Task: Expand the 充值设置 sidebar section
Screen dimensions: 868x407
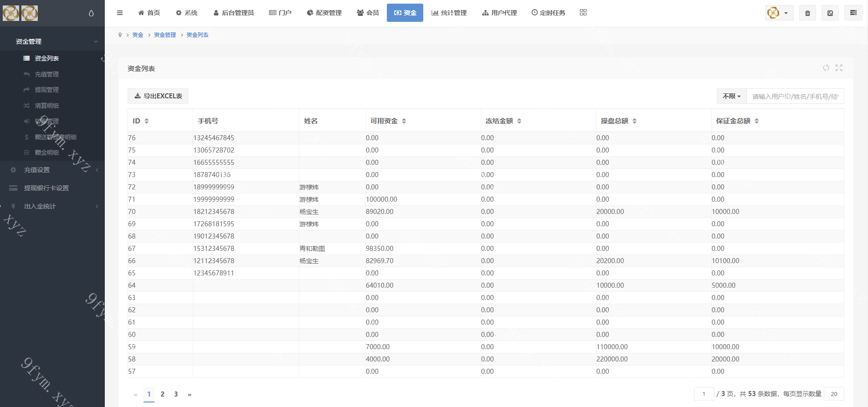Action: [x=52, y=170]
